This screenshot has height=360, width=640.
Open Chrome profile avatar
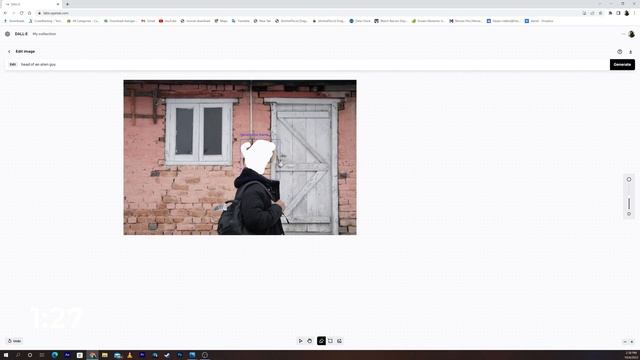627,13
